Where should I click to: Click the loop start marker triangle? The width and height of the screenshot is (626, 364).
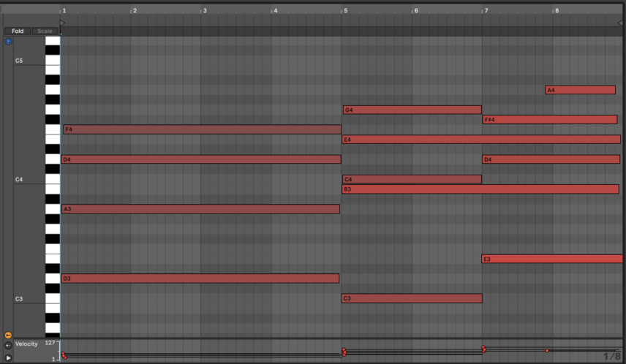click(62, 23)
